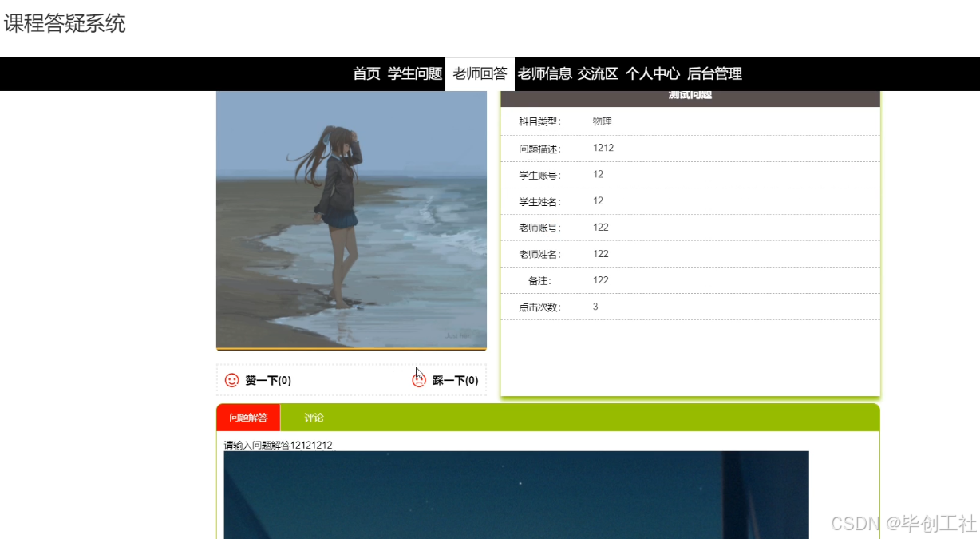
Task: Click 踩一下(0) dislike button
Action: pos(445,380)
